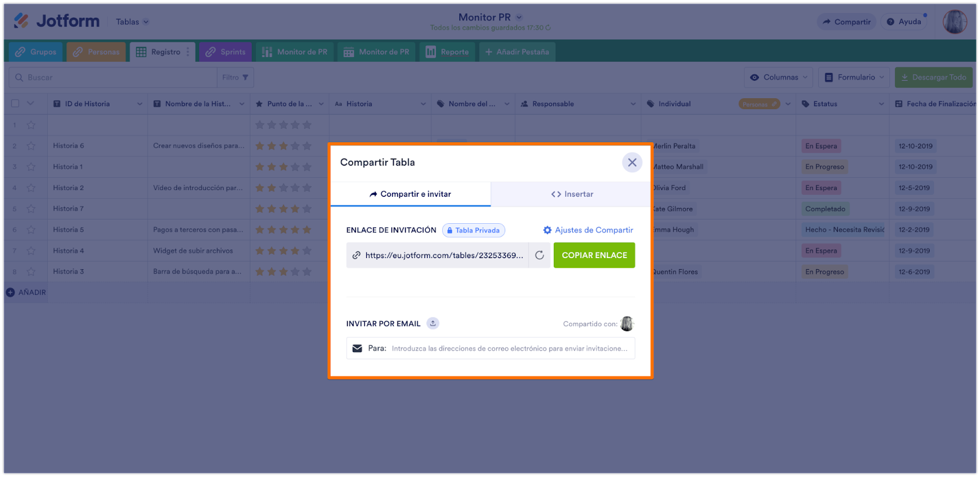Toggle the favorite star on row 5, Historia 7
This screenshot has height=477, width=980.
pyautogui.click(x=31, y=209)
